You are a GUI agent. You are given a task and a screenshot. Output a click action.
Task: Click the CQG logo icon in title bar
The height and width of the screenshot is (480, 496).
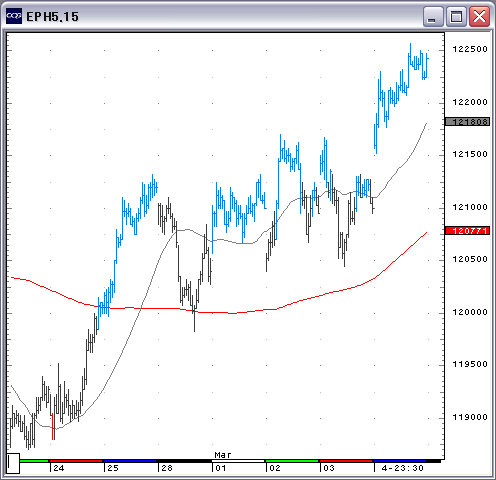pyautogui.click(x=14, y=16)
